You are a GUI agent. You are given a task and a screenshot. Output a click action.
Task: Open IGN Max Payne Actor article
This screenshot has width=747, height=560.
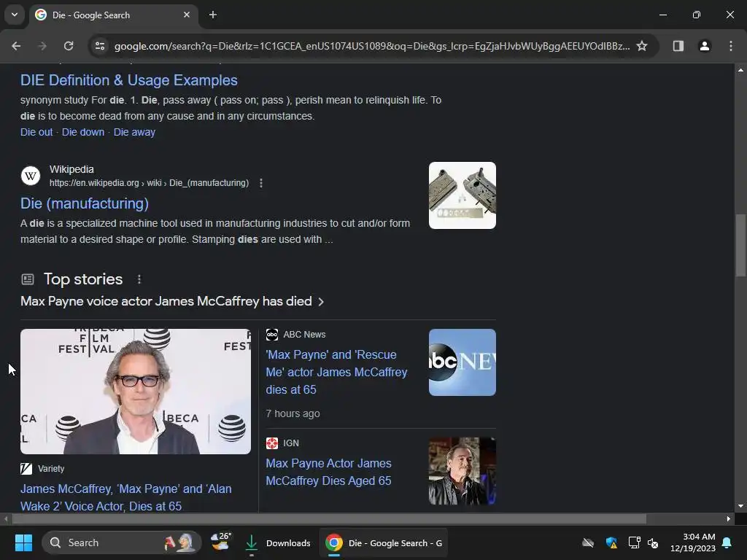(329, 472)
